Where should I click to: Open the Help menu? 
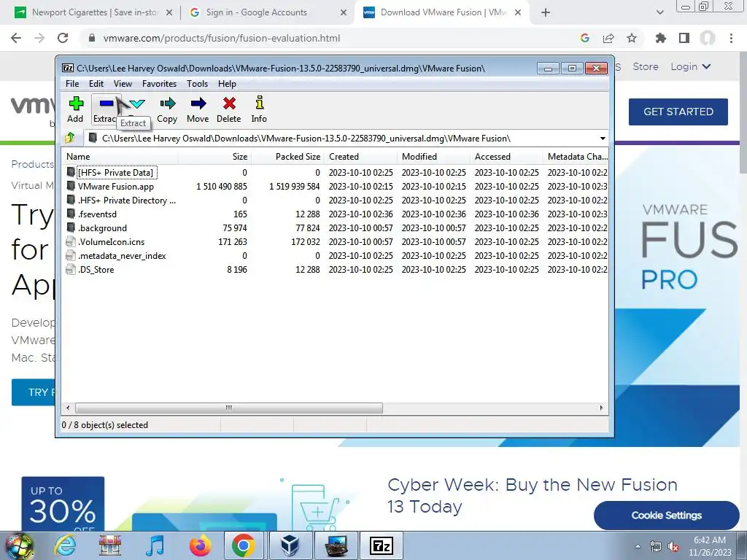(x=228, y=84)
